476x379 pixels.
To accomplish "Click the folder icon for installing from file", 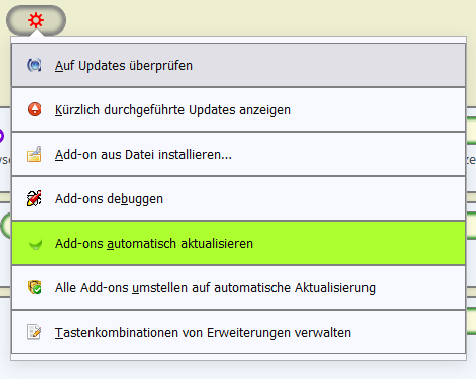I will point(34,154).
